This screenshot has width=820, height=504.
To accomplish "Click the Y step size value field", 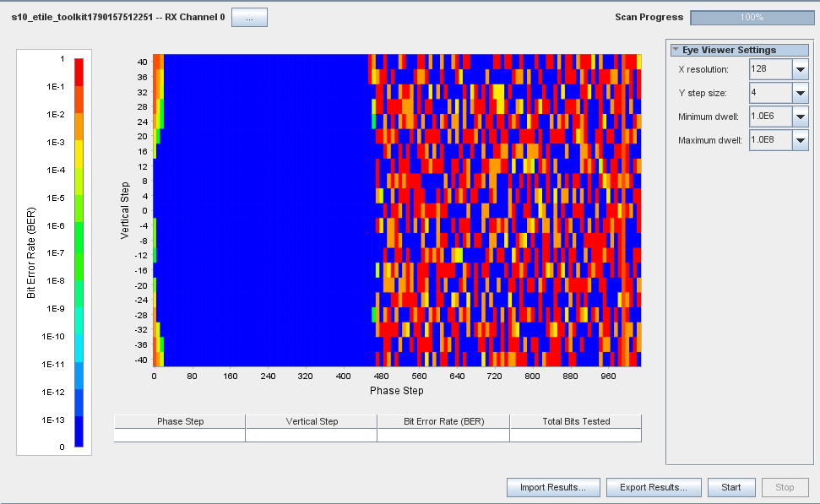I will point(771,93).
